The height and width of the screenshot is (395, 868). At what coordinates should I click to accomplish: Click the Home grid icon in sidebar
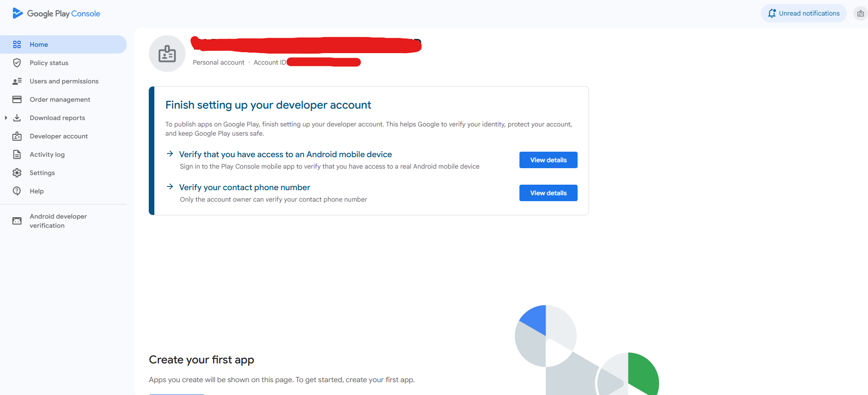[17, 44]
